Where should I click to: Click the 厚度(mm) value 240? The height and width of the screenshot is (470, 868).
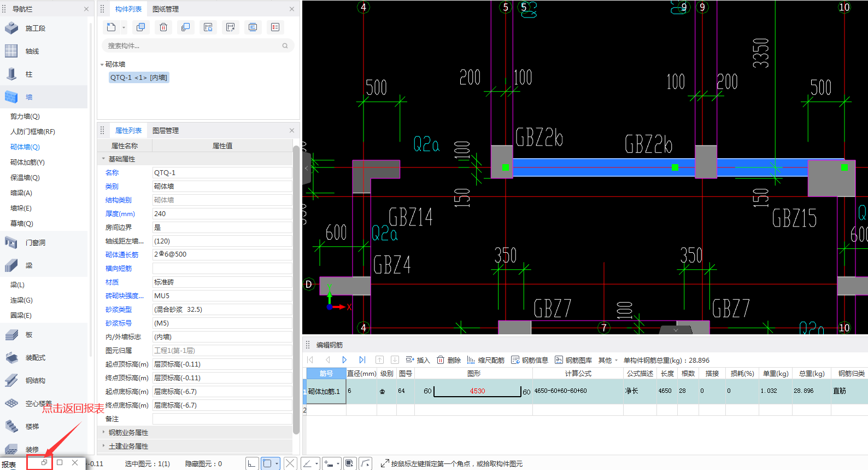coord(222,214)
